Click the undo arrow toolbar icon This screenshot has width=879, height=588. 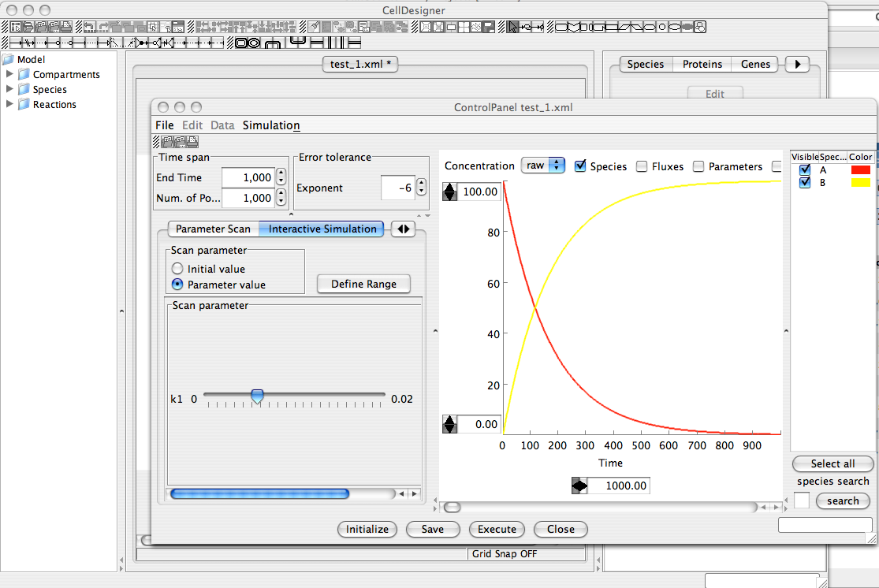(x=89, y=27)
